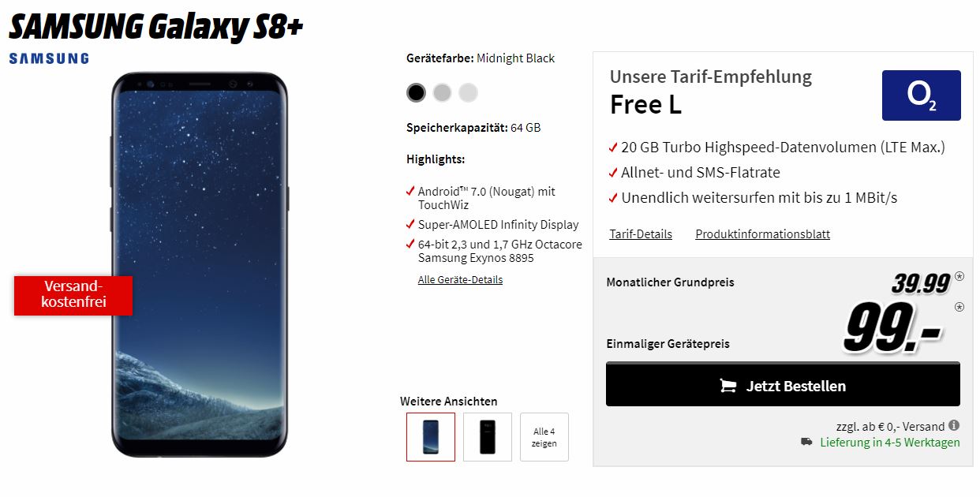Click the delivery truck icon
Image resolution: width=980 pixels, height=497 pixels.
(x=806, y=442)
